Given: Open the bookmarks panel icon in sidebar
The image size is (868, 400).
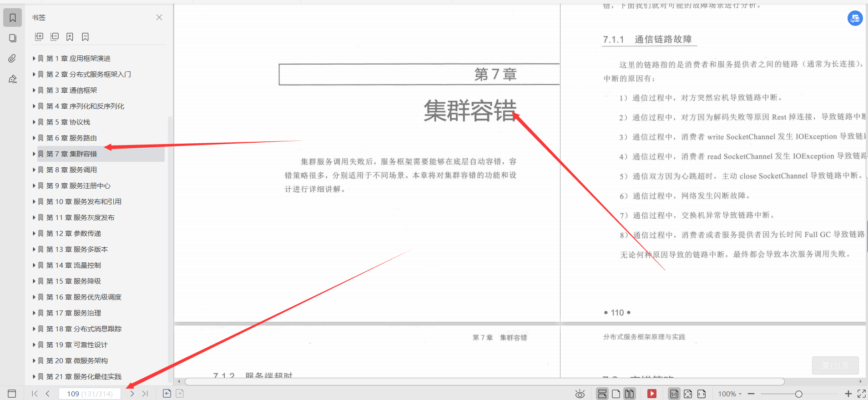Looking at the screenshot, I should 13,18.
